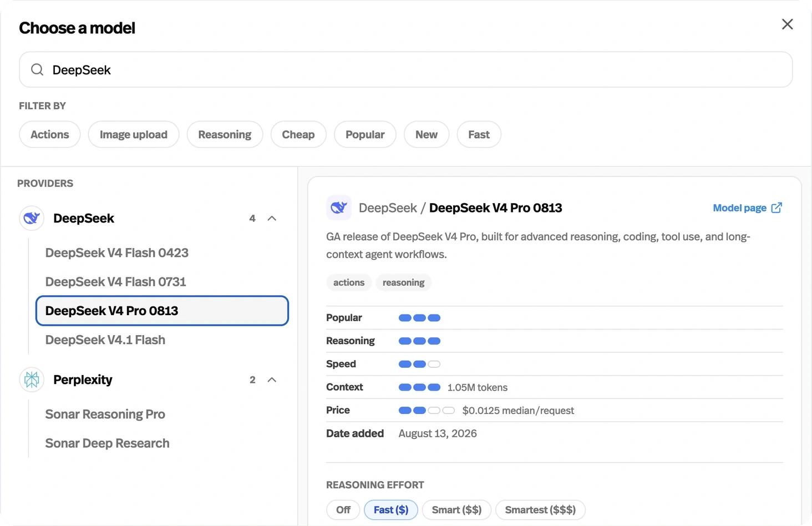Screen dimensions: 812x526
Task: Click the reasoning tag in model details
Action: tap(403, 282)
